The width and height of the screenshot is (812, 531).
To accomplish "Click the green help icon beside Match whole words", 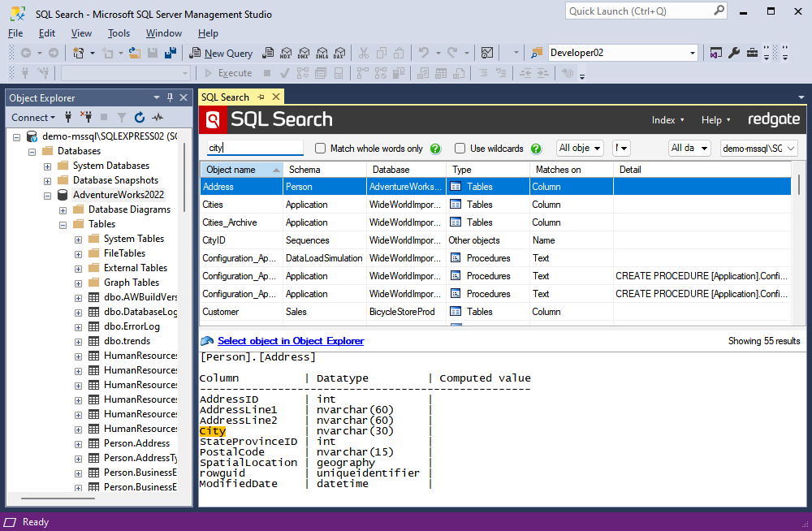I will 435,149.
